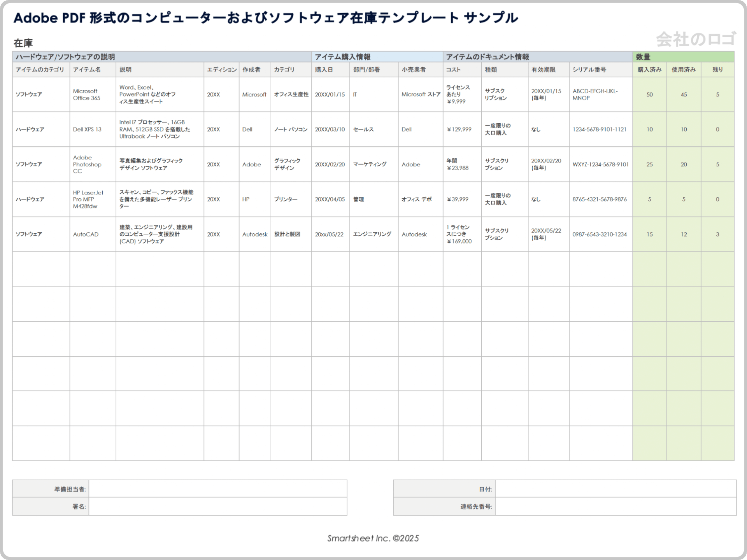The height and width of the screenshot is (560, 747).
Task: Click the 準備担当者 input field
Action: (218, 489)
